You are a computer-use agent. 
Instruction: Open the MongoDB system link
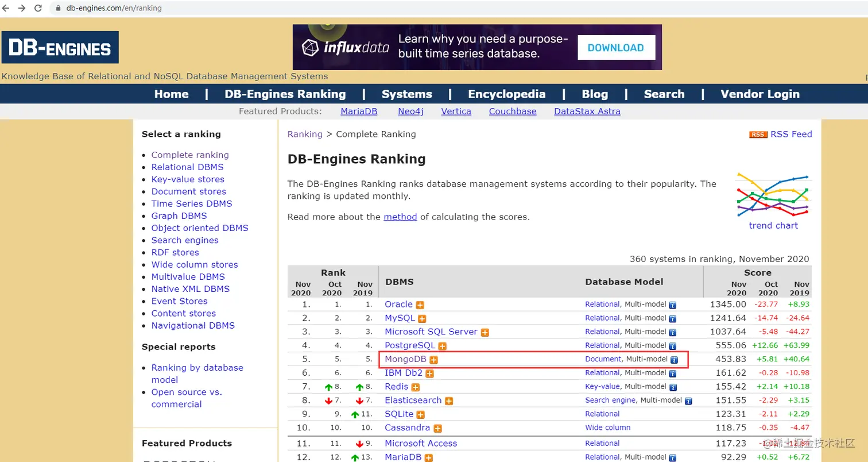tap(405, 359)
